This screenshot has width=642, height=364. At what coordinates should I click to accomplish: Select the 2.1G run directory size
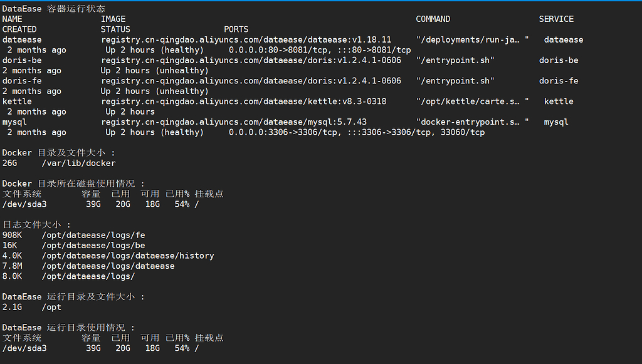coord(12,307)
